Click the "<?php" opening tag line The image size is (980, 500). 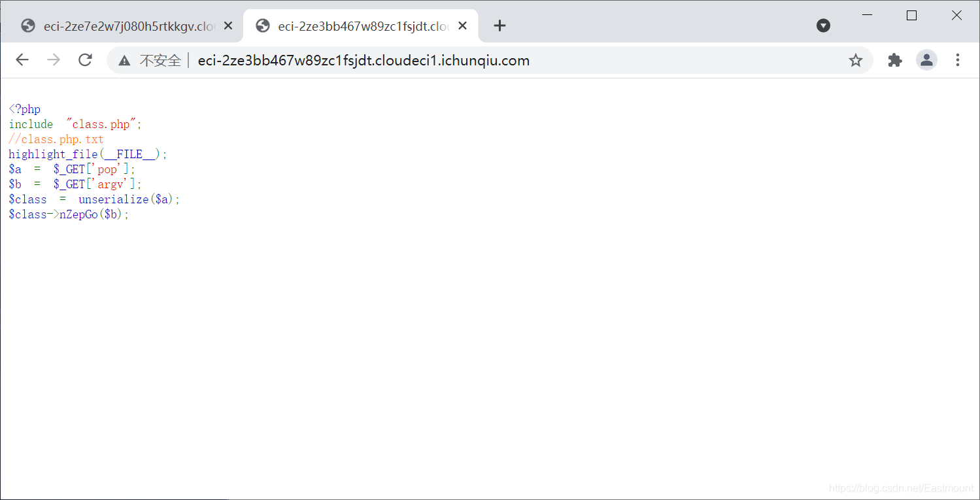point(25,109)
